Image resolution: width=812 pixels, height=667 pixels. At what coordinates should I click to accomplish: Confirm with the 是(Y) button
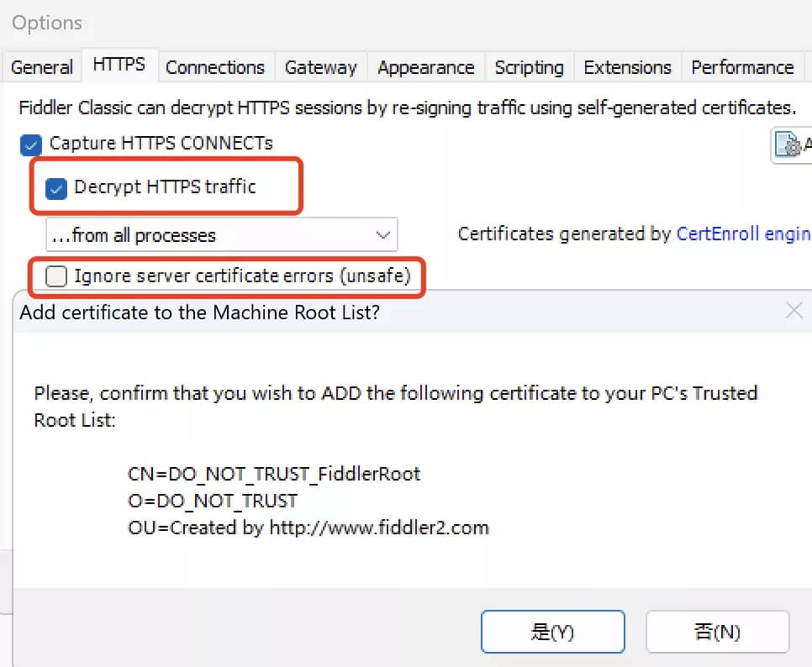[552, 631]
